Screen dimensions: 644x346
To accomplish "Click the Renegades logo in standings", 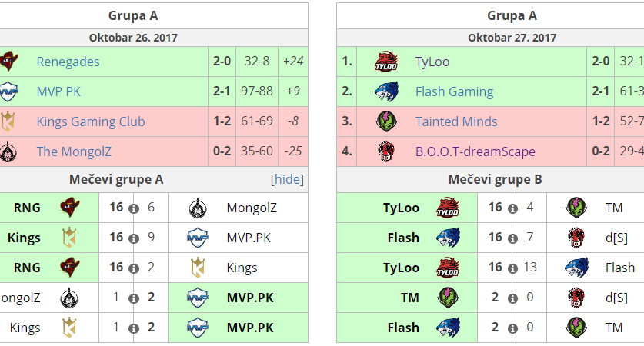I will 8,62.
